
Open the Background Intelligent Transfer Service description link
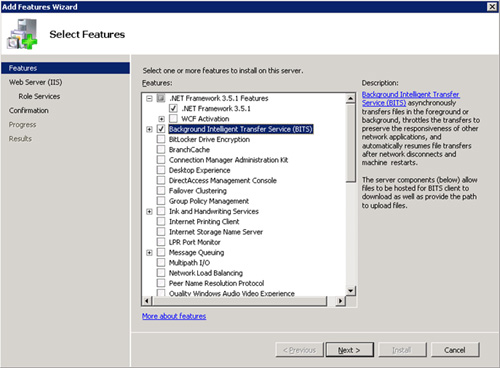point(411,99)
